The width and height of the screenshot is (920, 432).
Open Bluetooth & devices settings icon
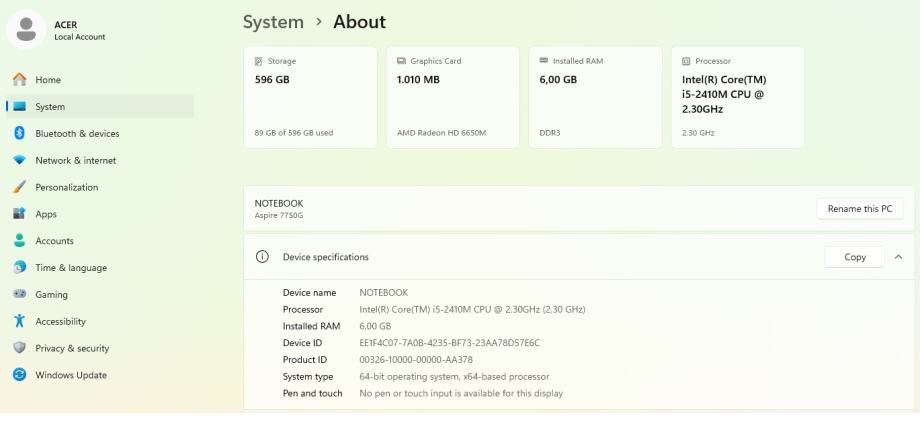click(x=18, y=133)
